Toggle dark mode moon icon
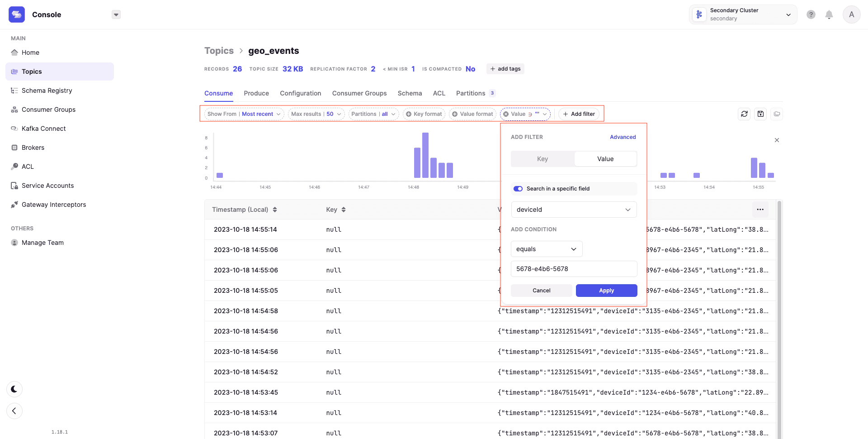 [14, 389]
